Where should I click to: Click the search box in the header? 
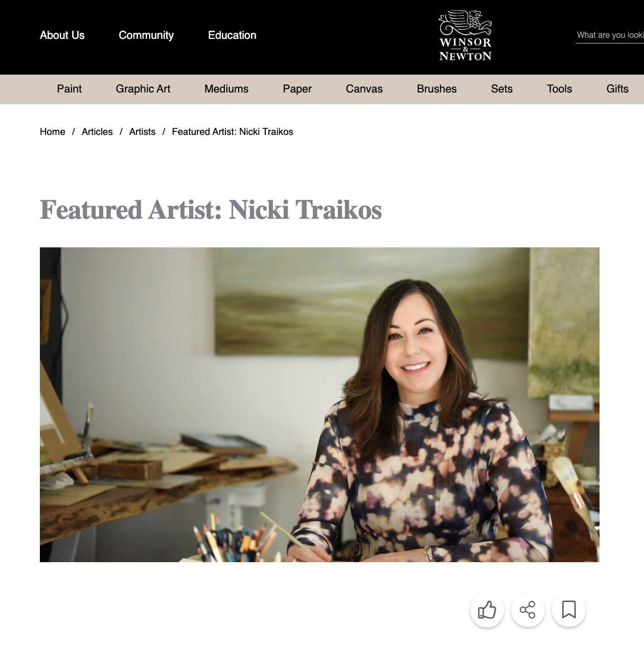point(610,35)
